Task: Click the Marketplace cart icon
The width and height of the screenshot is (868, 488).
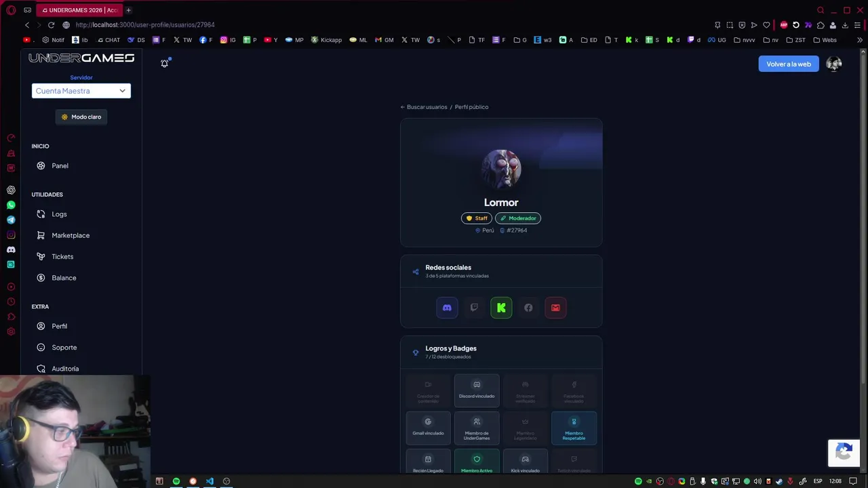Action: tap(41, 235)
